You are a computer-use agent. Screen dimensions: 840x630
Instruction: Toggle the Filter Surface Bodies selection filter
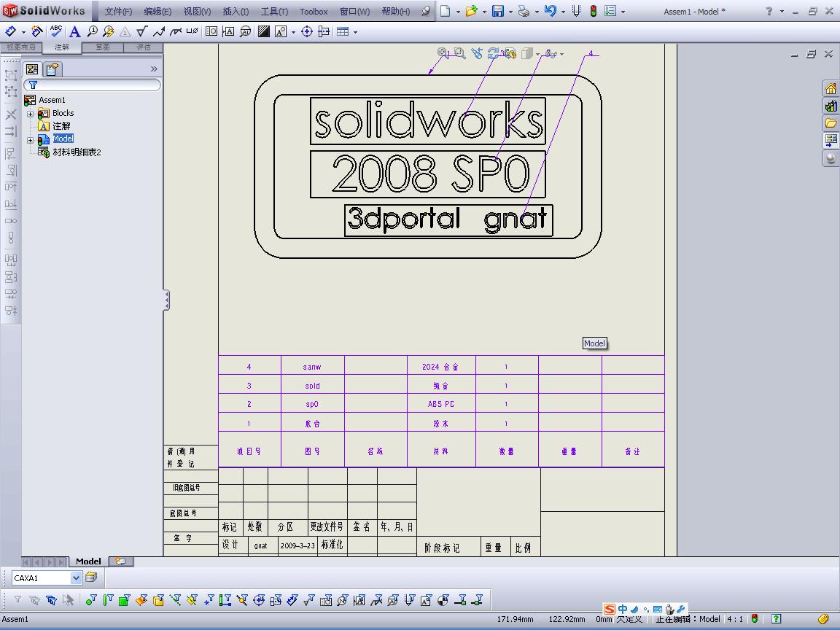(x=141, y=600)
